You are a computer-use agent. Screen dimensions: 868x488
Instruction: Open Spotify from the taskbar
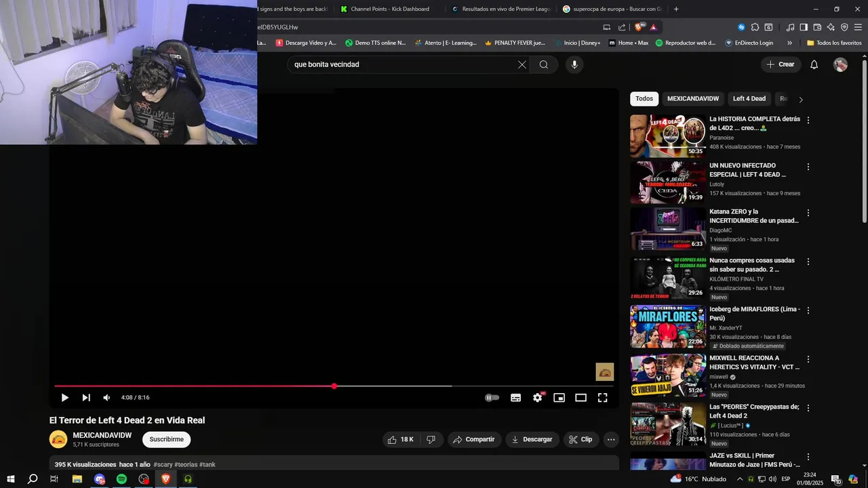121,479
